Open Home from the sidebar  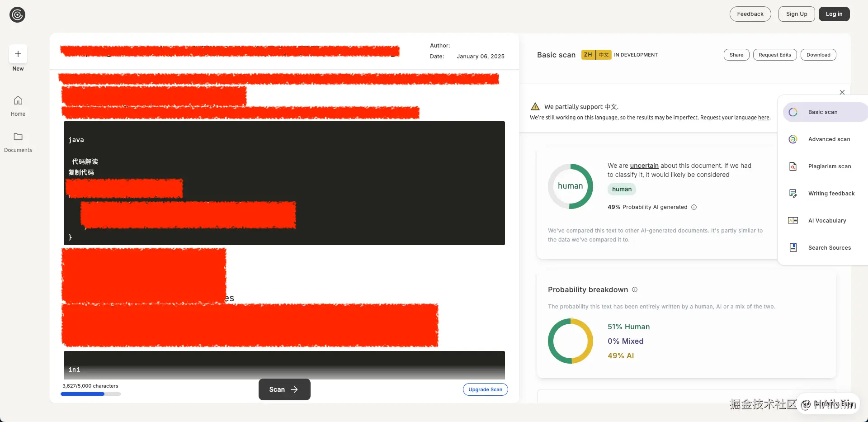tap(18, 100)
